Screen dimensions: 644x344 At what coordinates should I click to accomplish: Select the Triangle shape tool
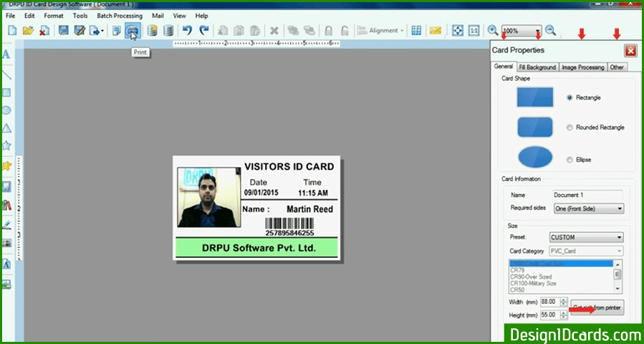tap(6, 128)
